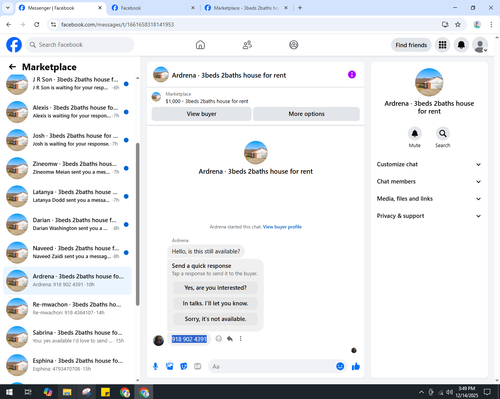Open the Facebook menu grid icon

pyautogui.click(x=442, y=45)
